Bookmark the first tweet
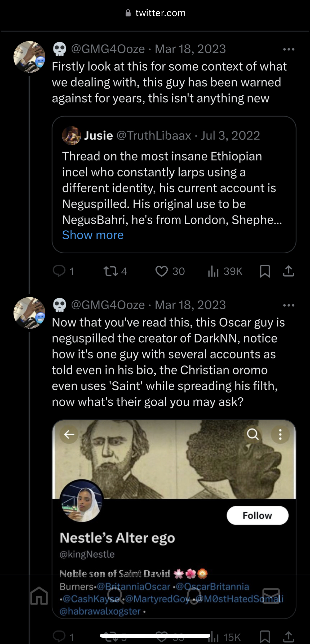 (x=265, y=271)
